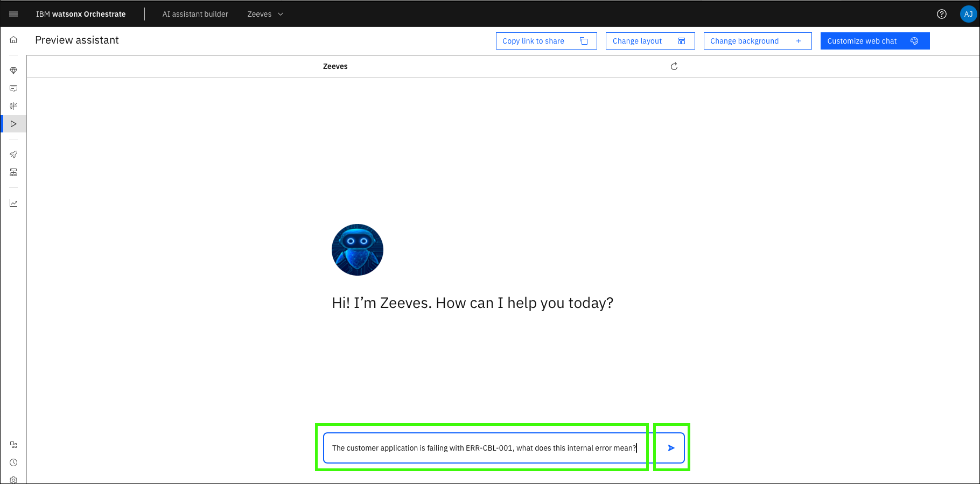Viewport: 980px width, 484px height.
Task: Restart the conversation with refresh icon
Action: click(x=674, y=66)
